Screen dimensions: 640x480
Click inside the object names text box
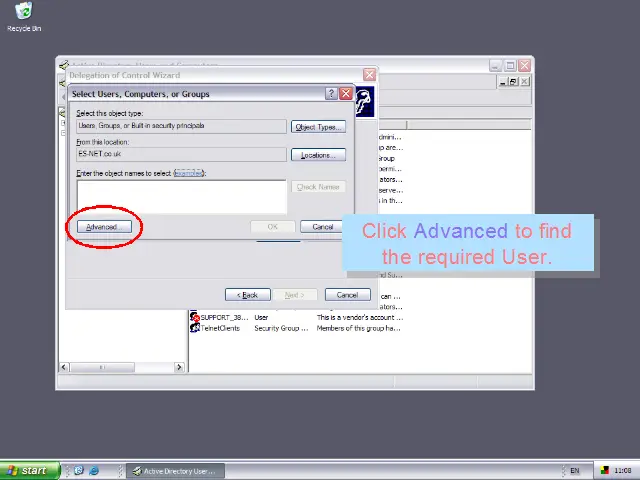coord(180,195)
